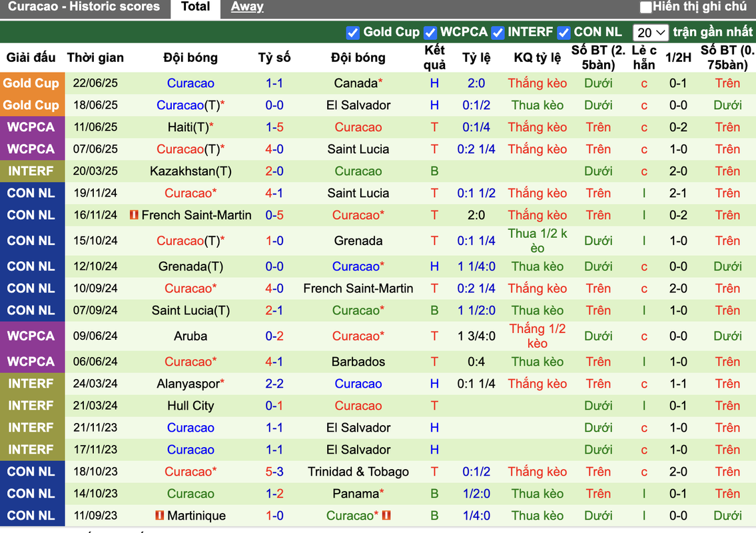Click Grenada(T) in 12/10/24 row

tap(190, 266)
